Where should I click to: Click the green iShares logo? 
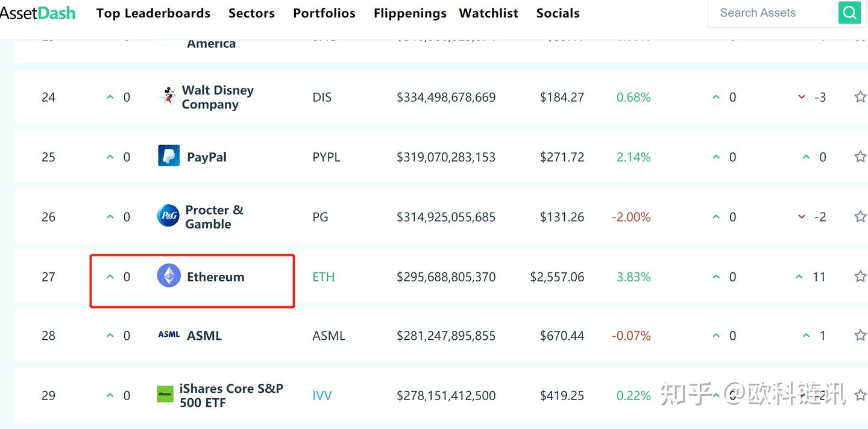[165, 395]
